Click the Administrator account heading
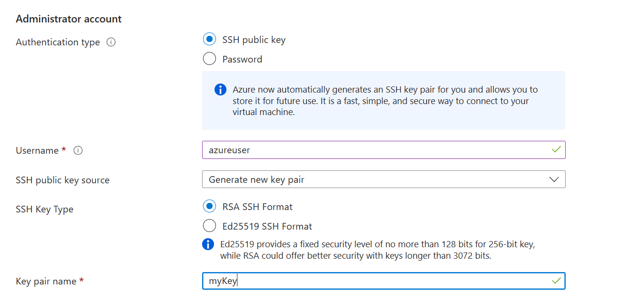This screenshot has width=644, height=305. tap(69, 19)
